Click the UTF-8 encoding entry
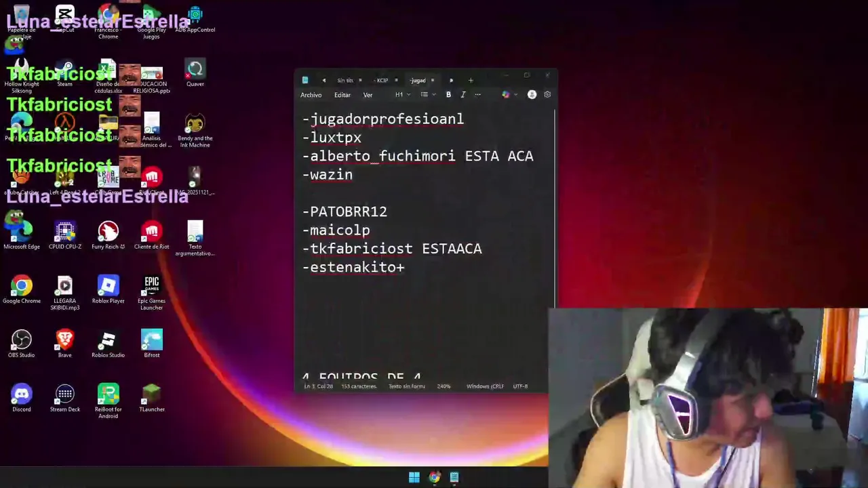Viewport: 868px width, 488px height. (520, 386)
